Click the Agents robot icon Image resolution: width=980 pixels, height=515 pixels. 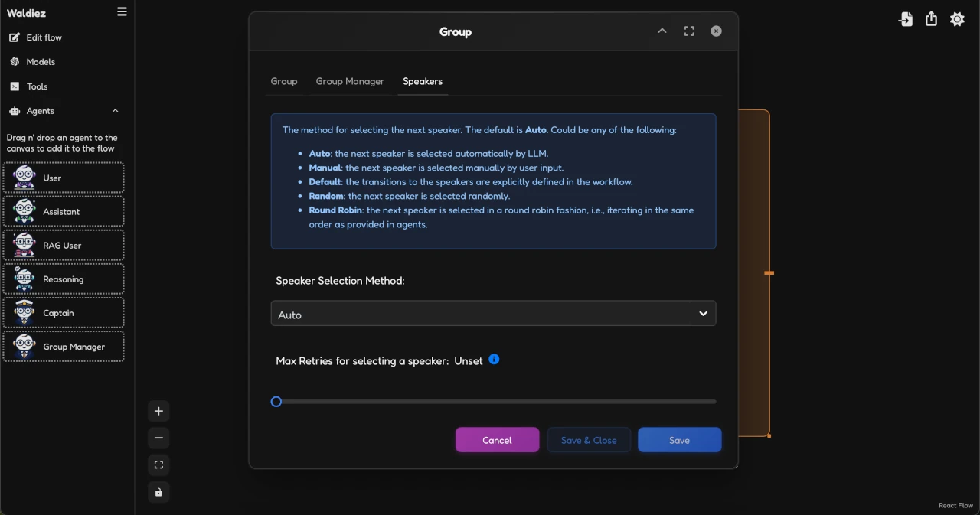click(x=15, y=111)
